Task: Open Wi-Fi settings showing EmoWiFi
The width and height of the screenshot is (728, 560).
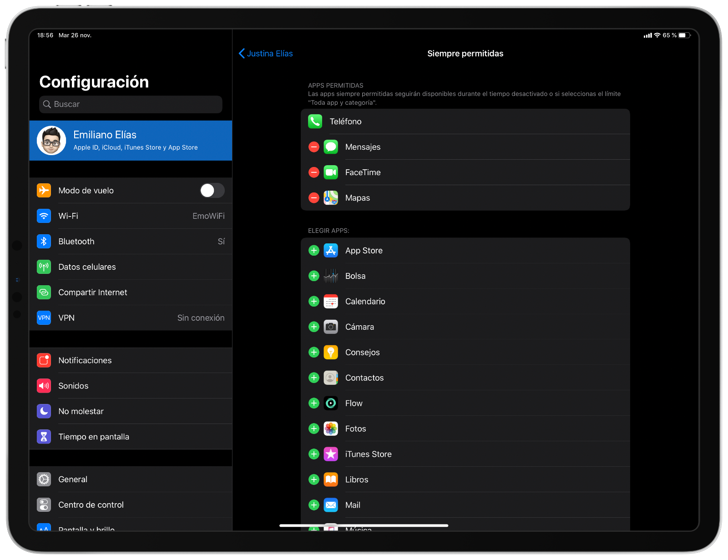Action: point(131,216)
